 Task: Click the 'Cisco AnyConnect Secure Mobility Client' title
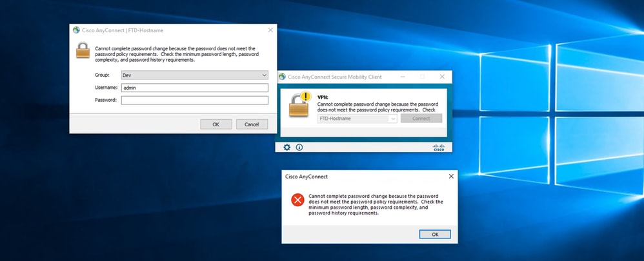coord(335,77)
